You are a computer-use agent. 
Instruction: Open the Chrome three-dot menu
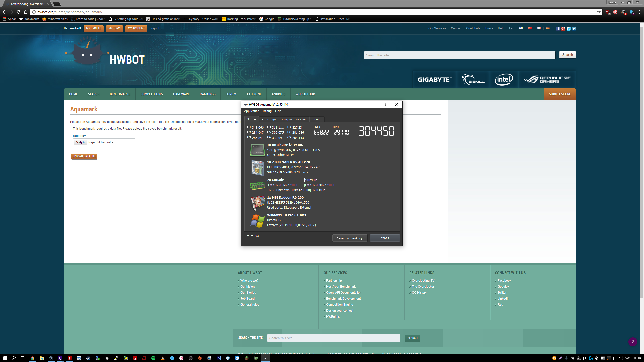pyautogui.click(x=639, y=12)
